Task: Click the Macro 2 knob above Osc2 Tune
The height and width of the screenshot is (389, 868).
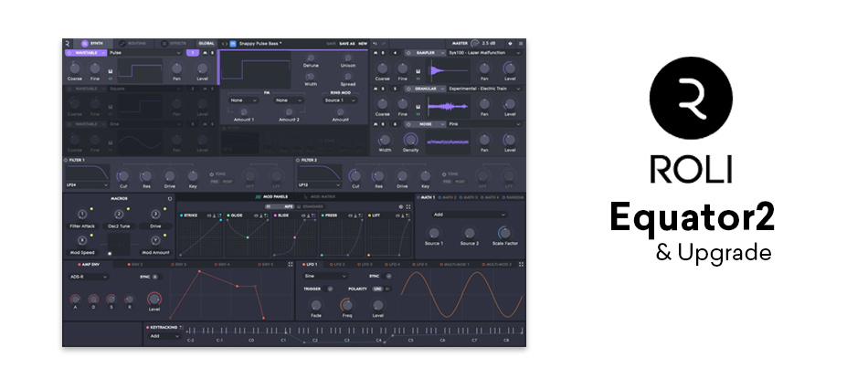Action: point(119,215)
